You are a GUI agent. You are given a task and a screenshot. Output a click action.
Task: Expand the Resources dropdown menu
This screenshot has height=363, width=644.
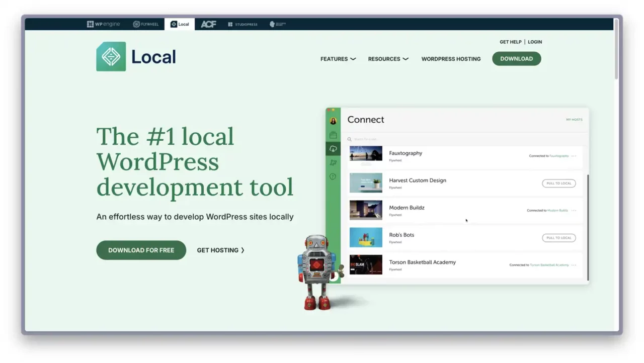point(388,59)
